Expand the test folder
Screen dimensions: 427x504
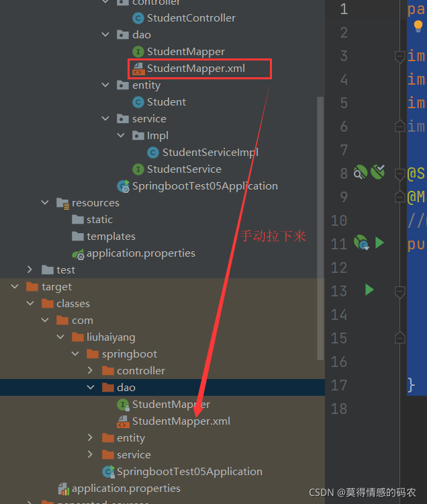coord(30,269)
